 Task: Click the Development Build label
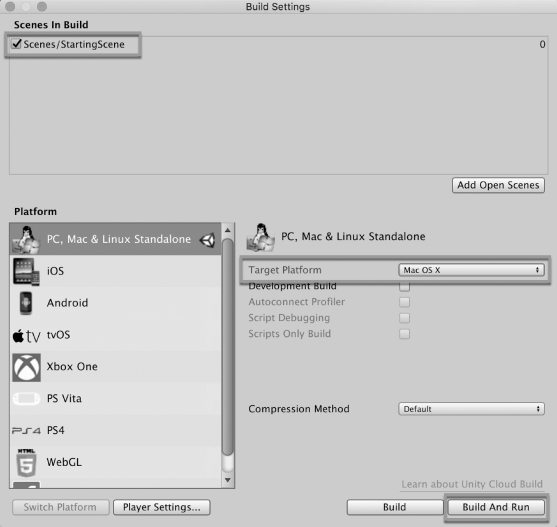[x=292, y=286]
